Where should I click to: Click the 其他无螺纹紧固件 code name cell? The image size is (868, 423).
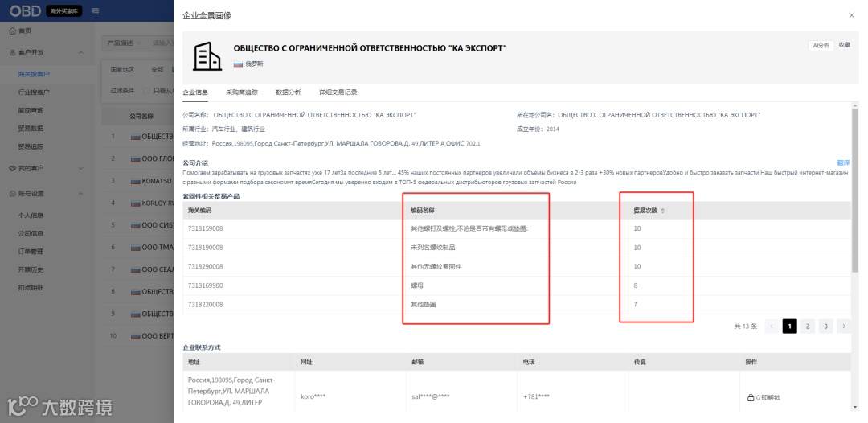(436, 266)
